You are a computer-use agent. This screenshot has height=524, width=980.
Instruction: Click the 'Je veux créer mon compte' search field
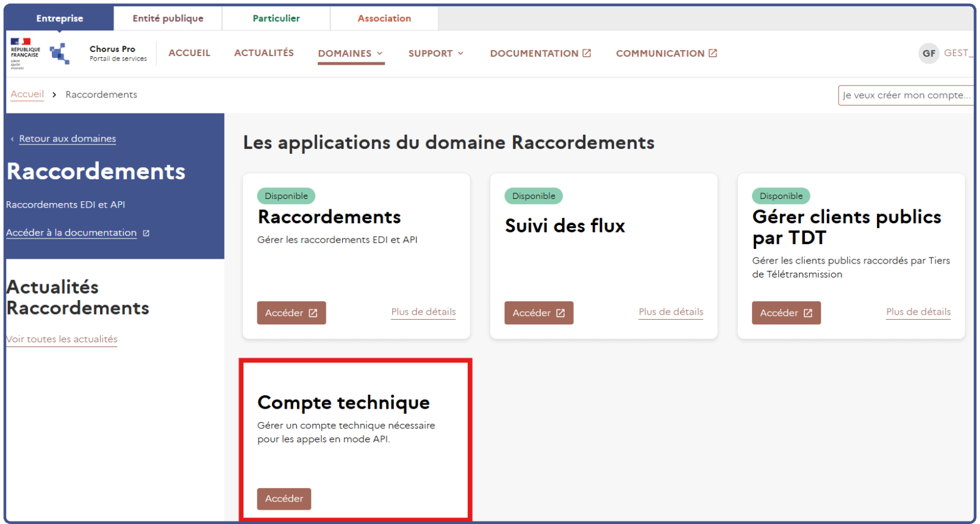(x=905, y=95)
